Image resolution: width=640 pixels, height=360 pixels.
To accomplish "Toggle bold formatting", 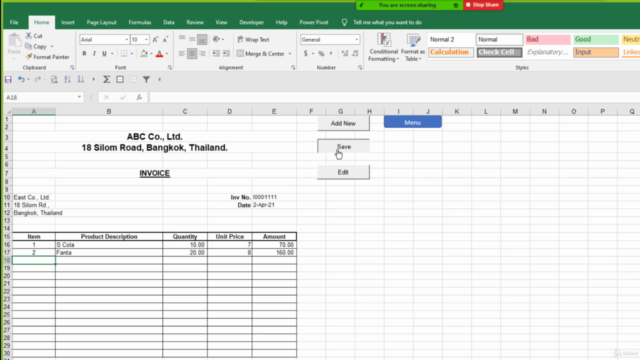I will click(x=84, y=53).
